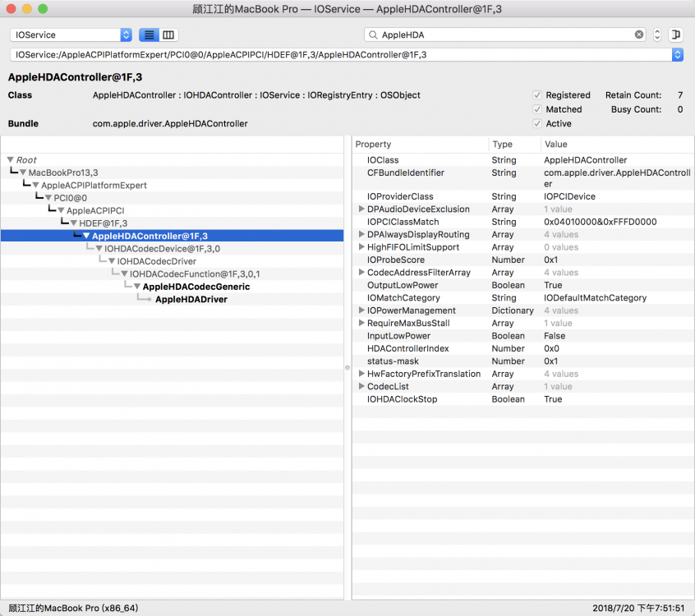Expand the RequireMaxBusStall property
This screenshot has width=695, height=616.
tap(361, 323)
